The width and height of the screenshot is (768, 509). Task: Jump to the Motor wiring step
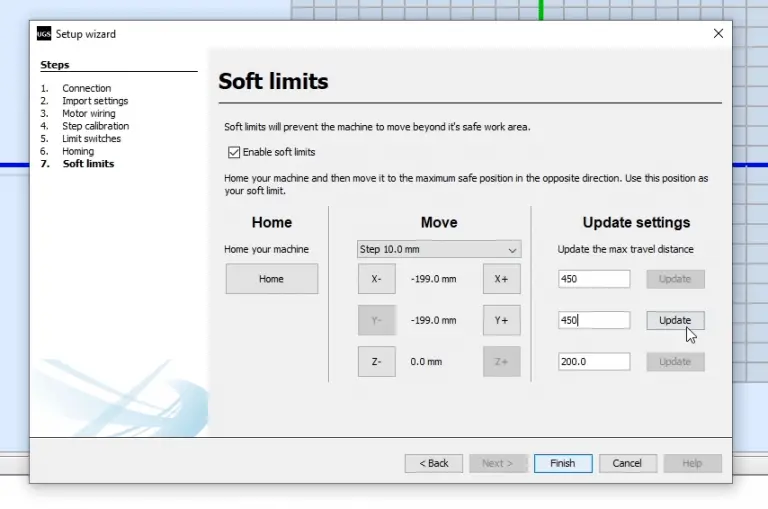[x=88, y=114]
